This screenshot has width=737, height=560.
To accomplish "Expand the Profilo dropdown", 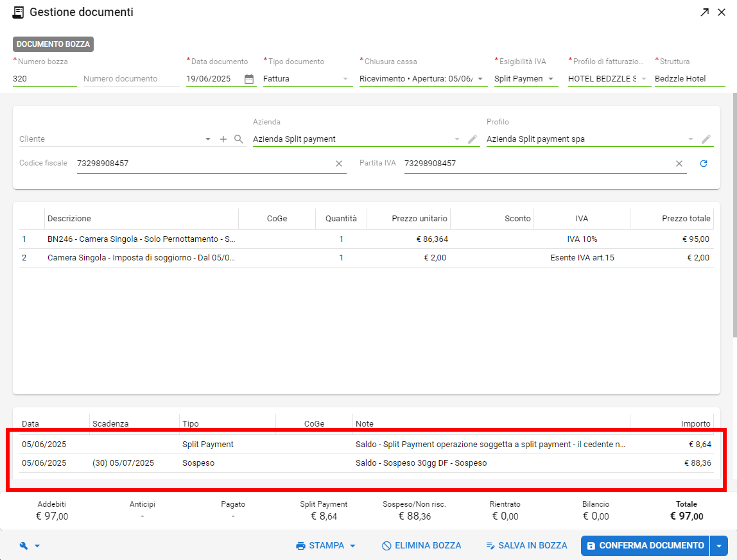I will pos(691,139).
